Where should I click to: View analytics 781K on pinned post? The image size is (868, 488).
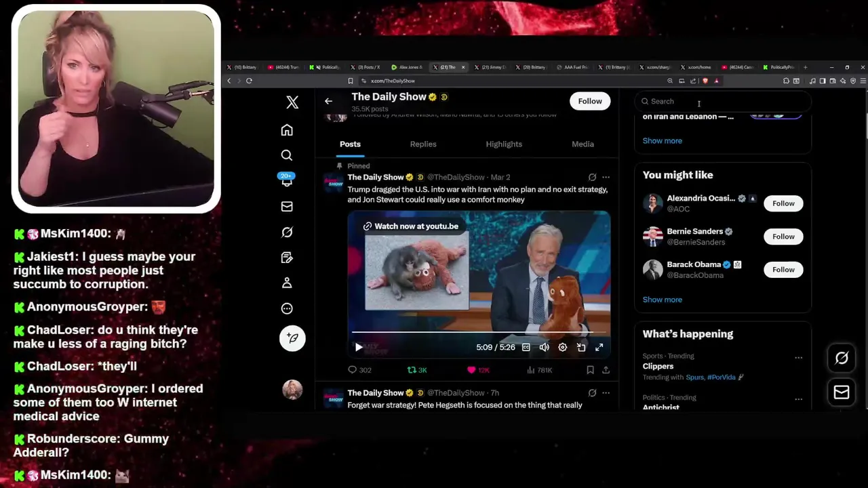[x=540, y=370]
